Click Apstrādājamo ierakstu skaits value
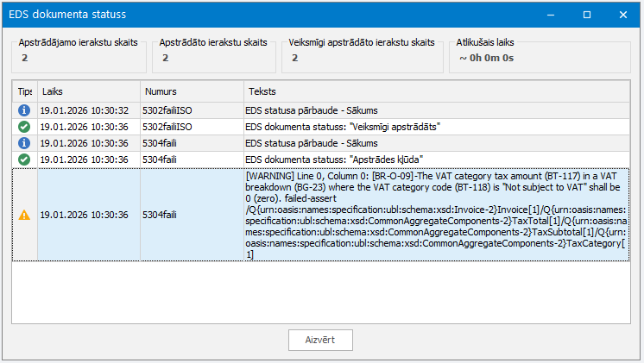 point(25,58)
